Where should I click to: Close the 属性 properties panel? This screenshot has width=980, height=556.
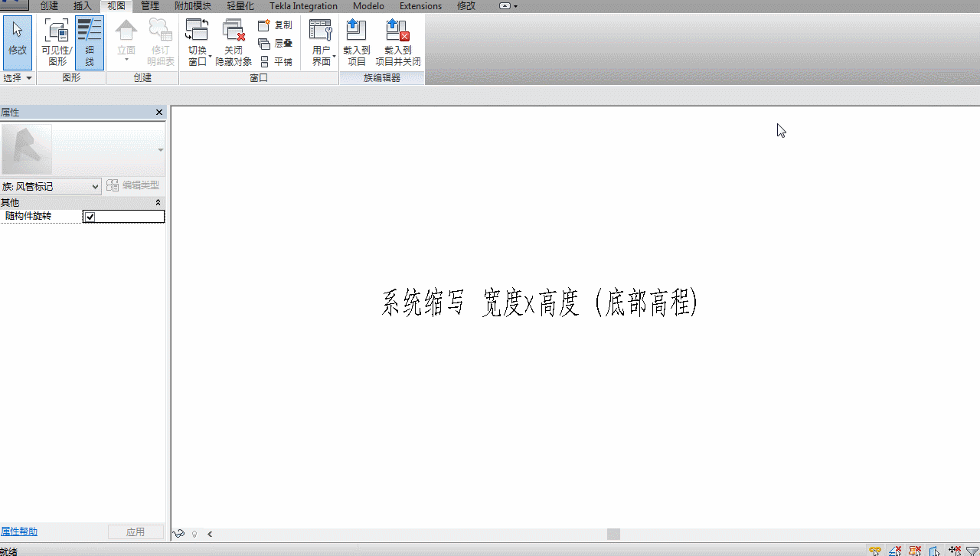159,113
